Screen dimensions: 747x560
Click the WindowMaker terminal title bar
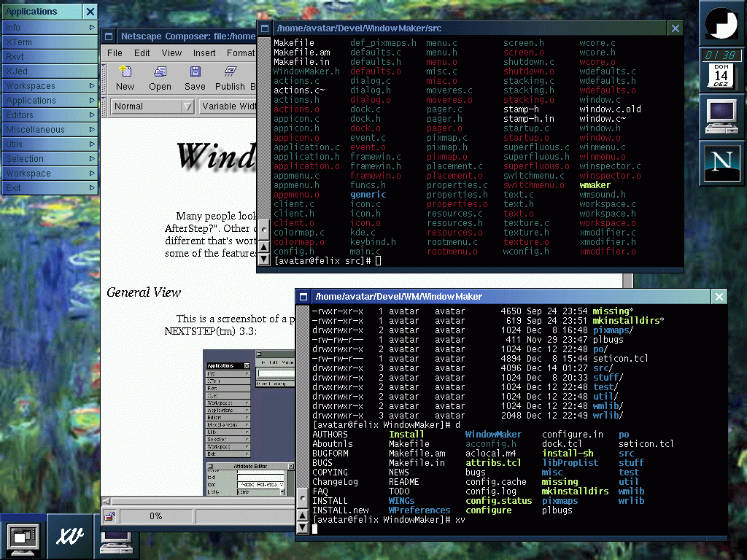(511, 297)
